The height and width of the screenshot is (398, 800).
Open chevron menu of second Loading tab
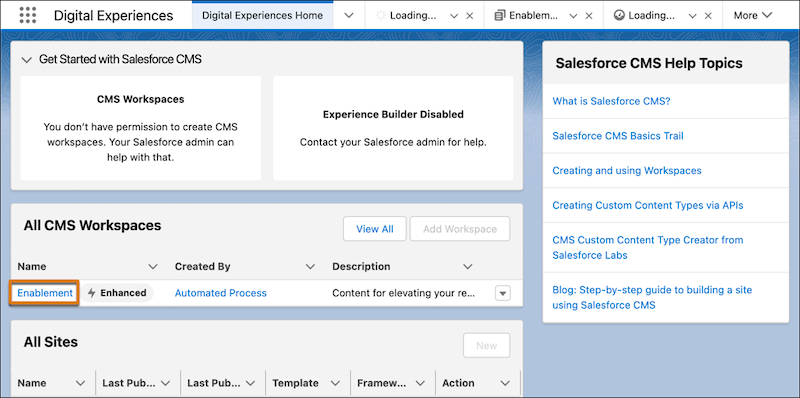pyautogui.click(x=692, y=16)
